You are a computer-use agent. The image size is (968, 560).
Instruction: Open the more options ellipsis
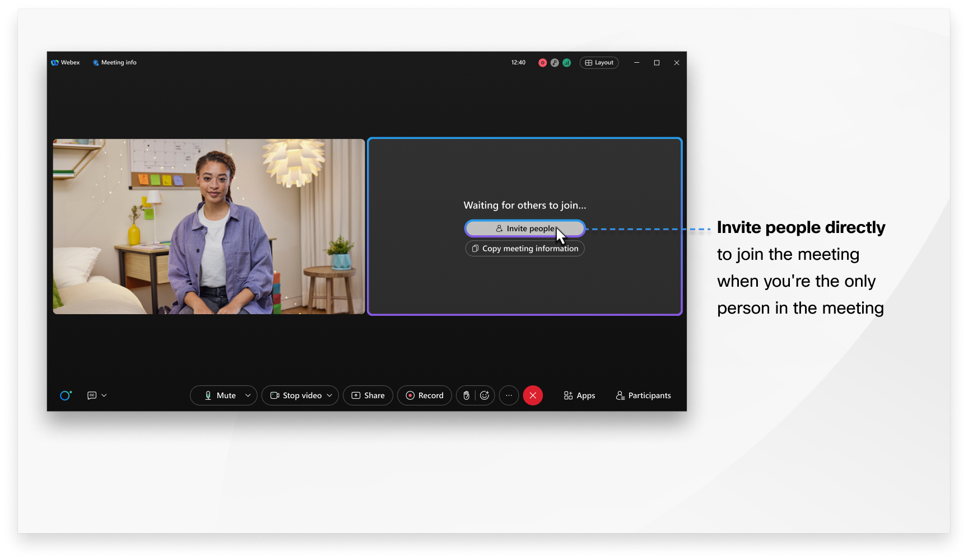[509, 395]
